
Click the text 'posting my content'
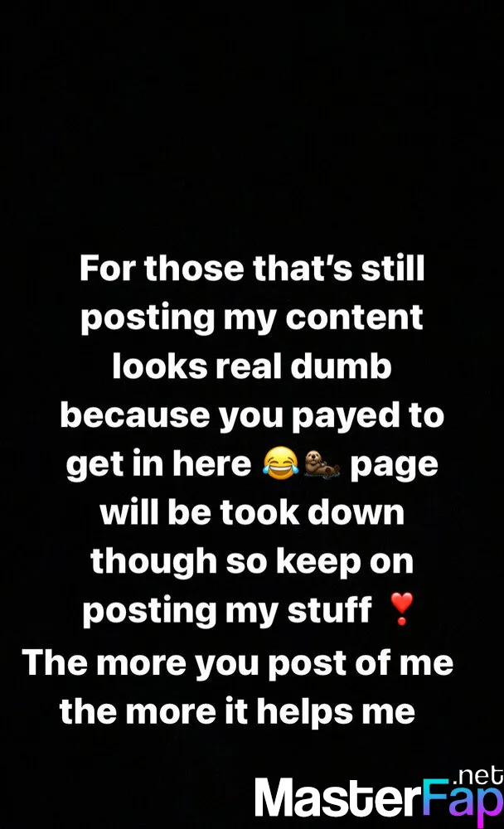252,319
